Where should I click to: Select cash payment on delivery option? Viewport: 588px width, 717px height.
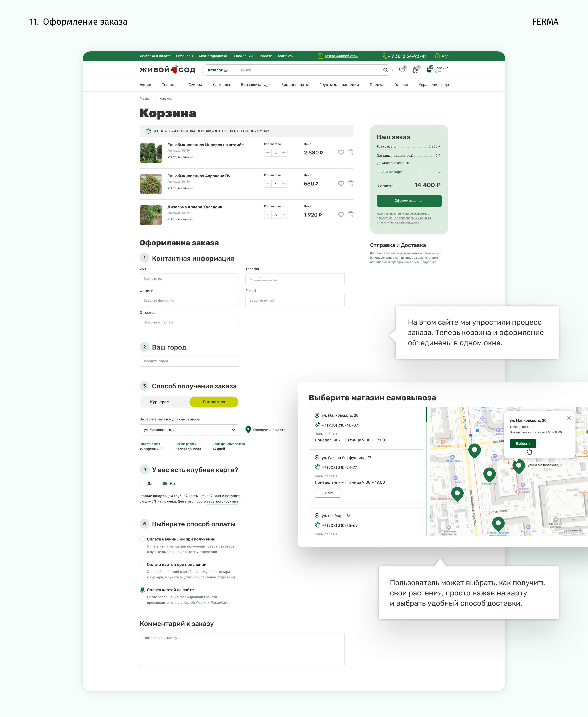point(143,539)
